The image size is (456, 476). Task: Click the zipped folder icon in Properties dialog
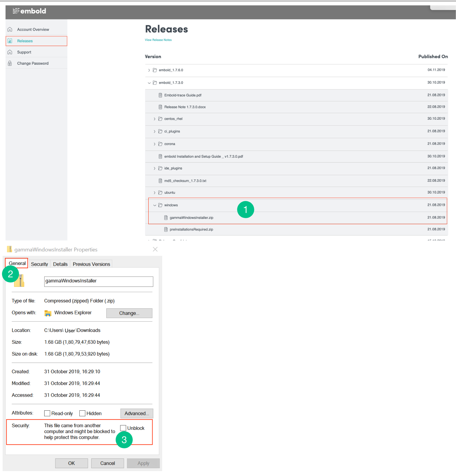20,281
